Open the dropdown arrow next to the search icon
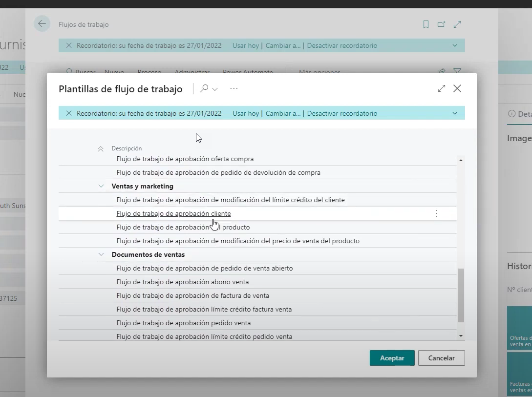The height and width of the screenshot is (397, 532). [x=215, y=89]
